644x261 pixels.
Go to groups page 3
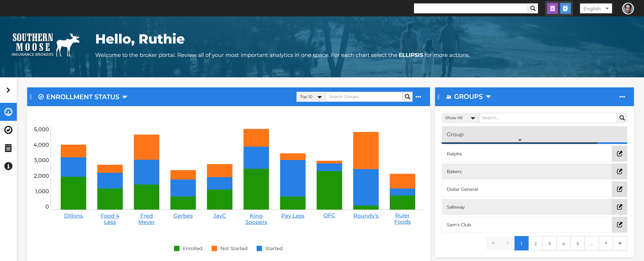(550, 243)
